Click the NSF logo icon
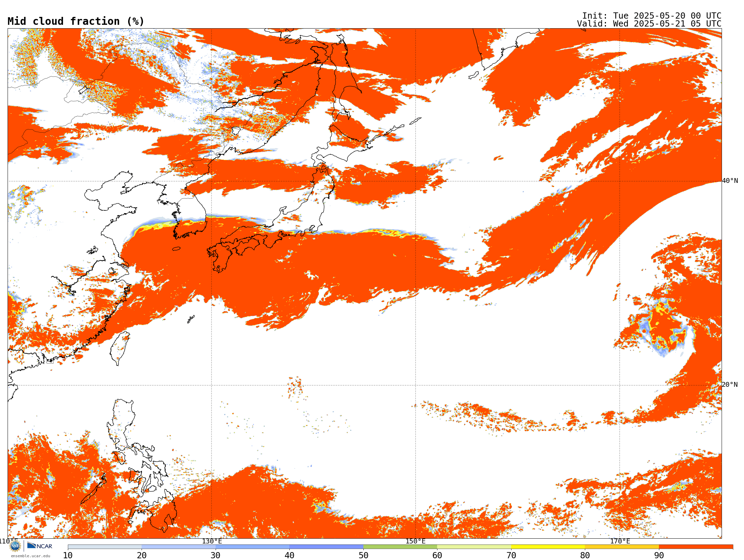This screenshot has height=560, width=744. point(15,546)
